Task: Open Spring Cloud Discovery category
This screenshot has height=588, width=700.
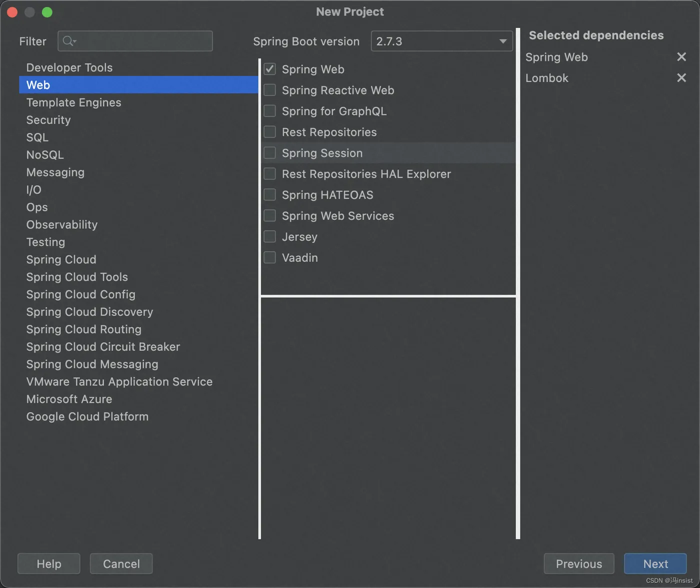Action: (x=138, y=312)
